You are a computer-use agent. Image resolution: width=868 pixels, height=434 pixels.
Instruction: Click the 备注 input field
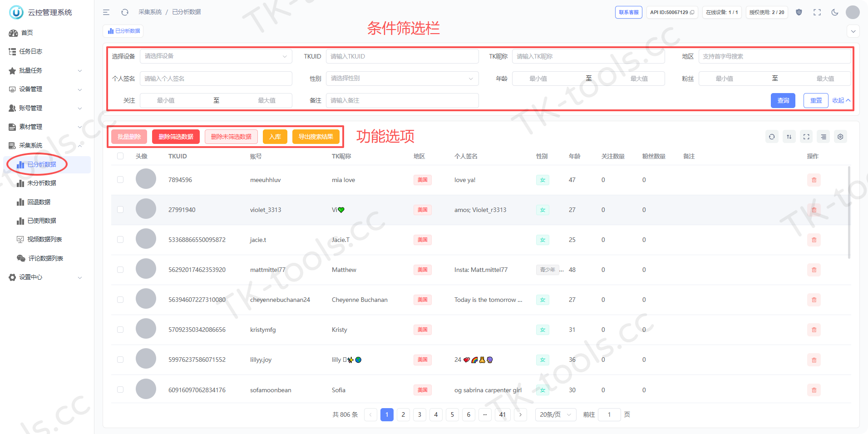pos(402,100)
